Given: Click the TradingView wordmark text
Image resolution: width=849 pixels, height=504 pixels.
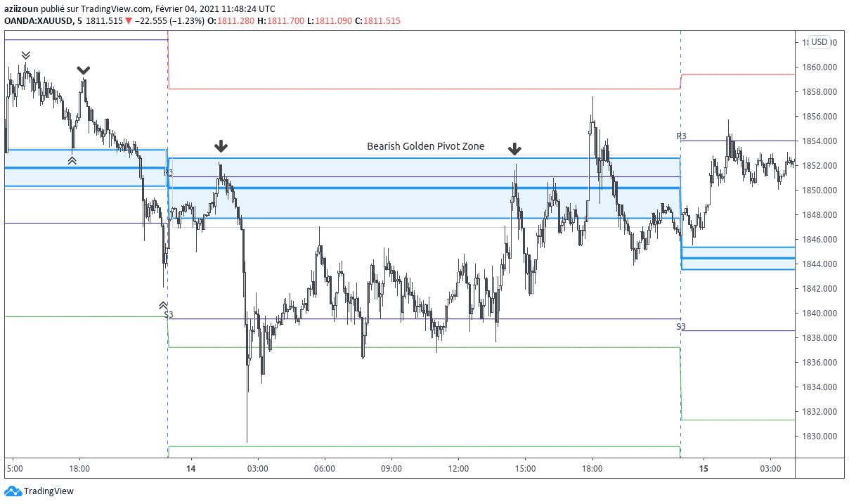Looking at the screenshot, I should click(x=48, y=491).
